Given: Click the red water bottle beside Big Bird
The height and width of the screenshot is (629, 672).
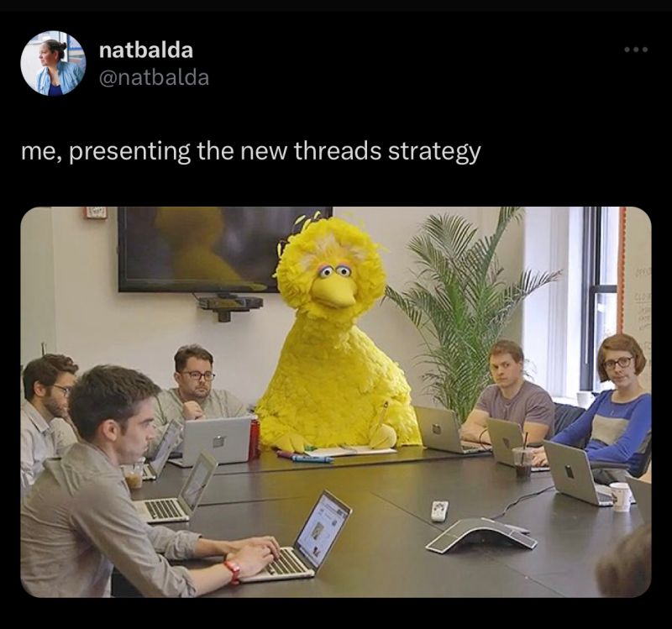Looking at the screenshot, I should tap(255, 439).
